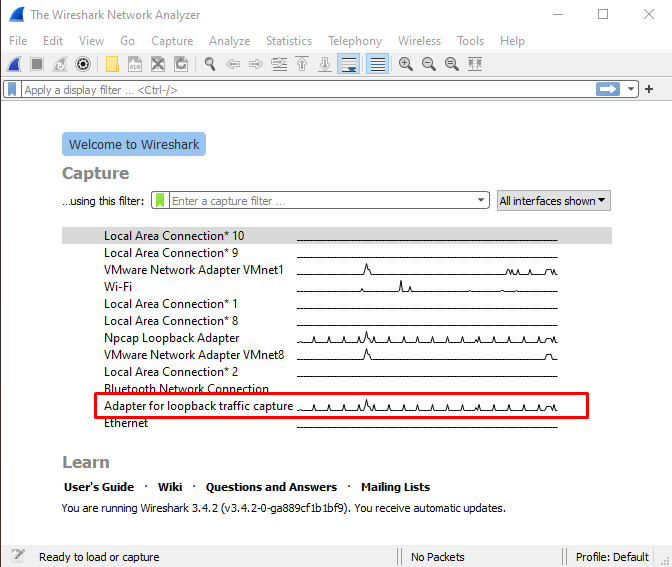Select Local Area Connection* 1 interface
672x567 pixels.
(337, 304)
